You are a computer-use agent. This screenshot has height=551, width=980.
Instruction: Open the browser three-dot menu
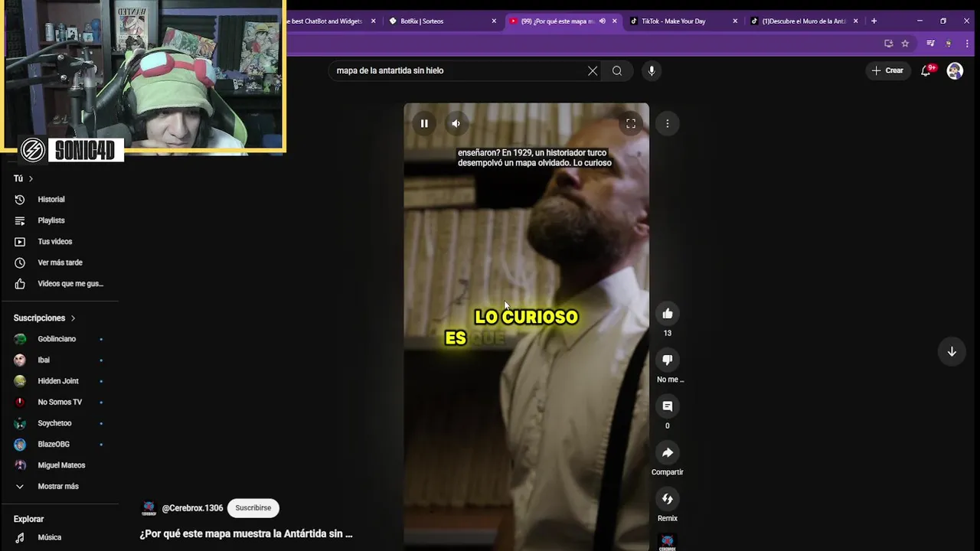(966, 44)
